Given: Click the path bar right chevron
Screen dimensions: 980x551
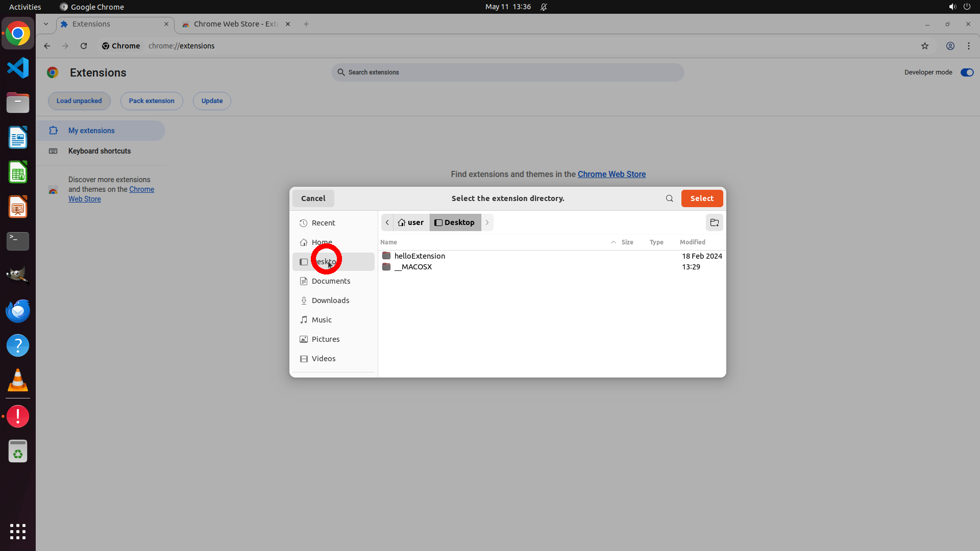Looking at the screenshot, I should [487, 222].
